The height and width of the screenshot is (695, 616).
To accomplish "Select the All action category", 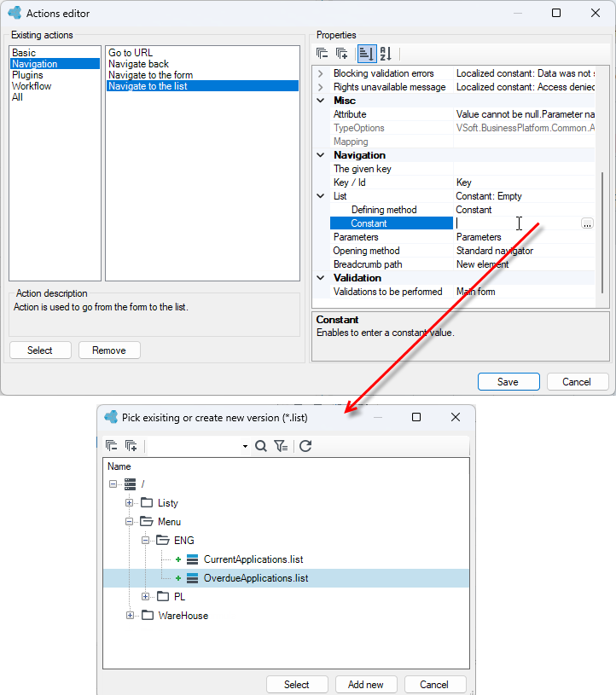I will (x=55, y=97).
